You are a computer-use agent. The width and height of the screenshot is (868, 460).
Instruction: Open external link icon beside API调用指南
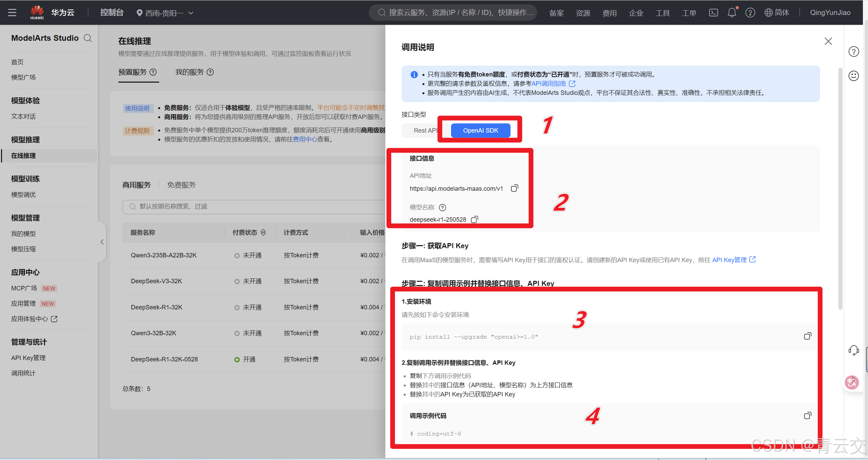[x=572, y=83]
